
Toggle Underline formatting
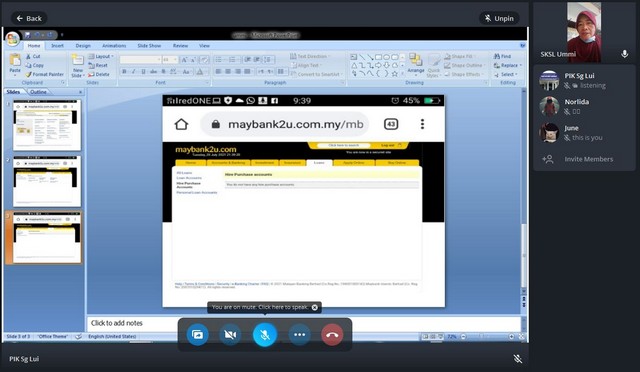pos(143,71)
